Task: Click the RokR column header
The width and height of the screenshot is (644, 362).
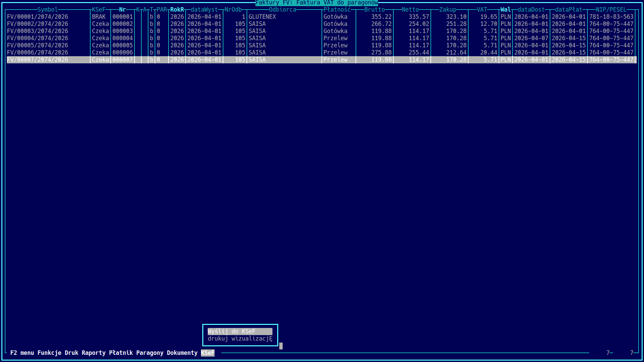Action: 177,10
